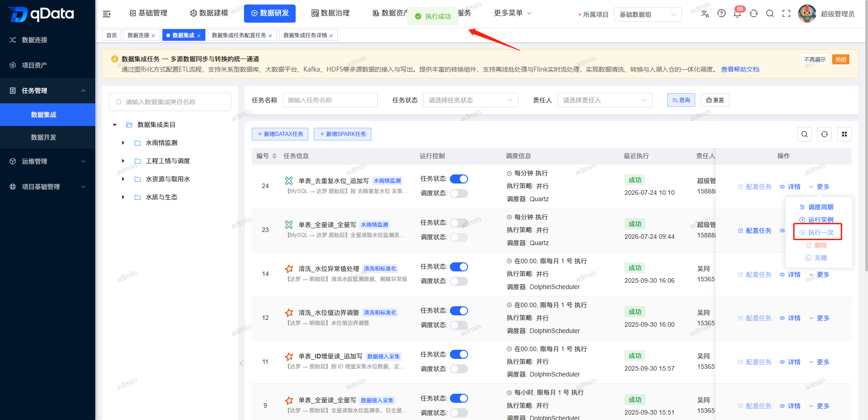Switch to 首页 tab
The width and height of the screenshot is (868, 420).
(x=112, y=35)
